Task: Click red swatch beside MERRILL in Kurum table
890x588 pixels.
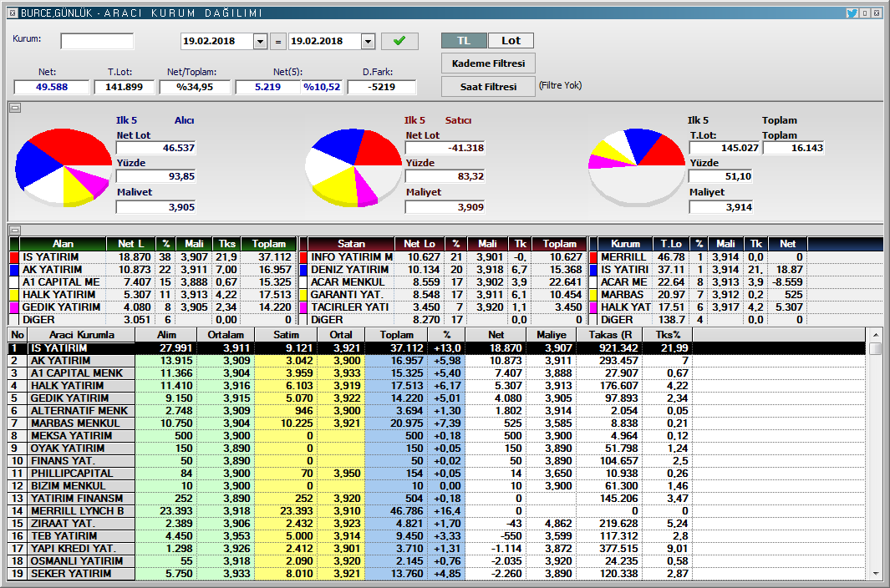Action: [593, 257]
